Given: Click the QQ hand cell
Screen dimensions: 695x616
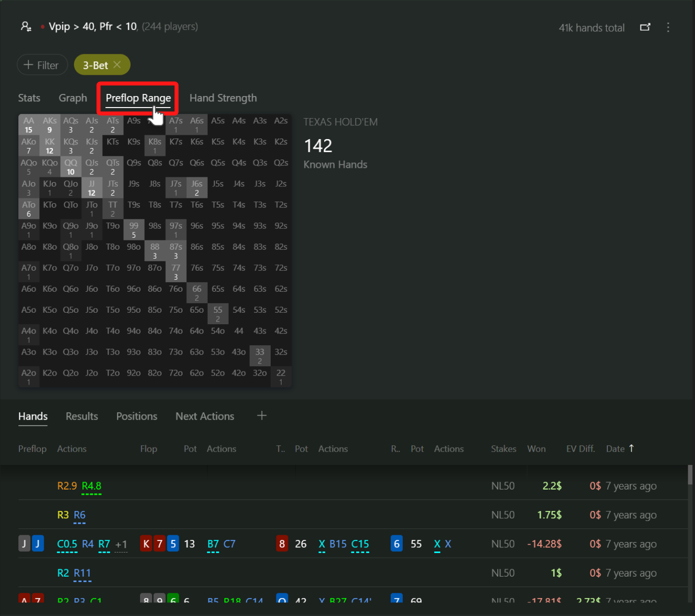Looking at the screenshot, I should pyautogui.click(x=71, y=167).
